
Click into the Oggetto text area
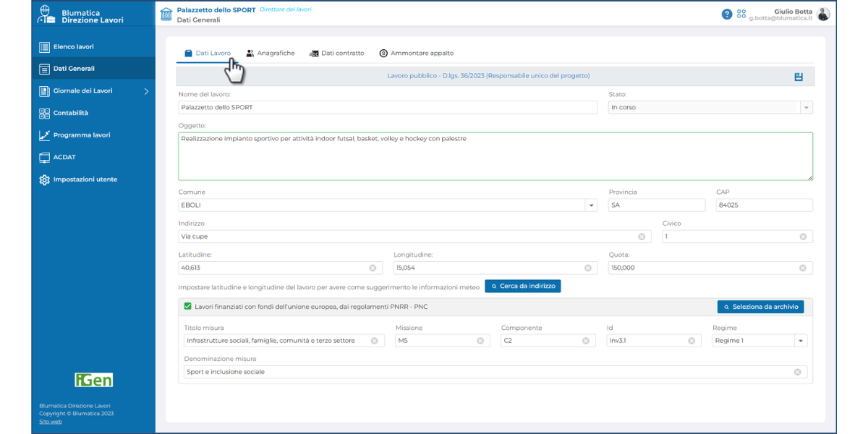(495, 156)
